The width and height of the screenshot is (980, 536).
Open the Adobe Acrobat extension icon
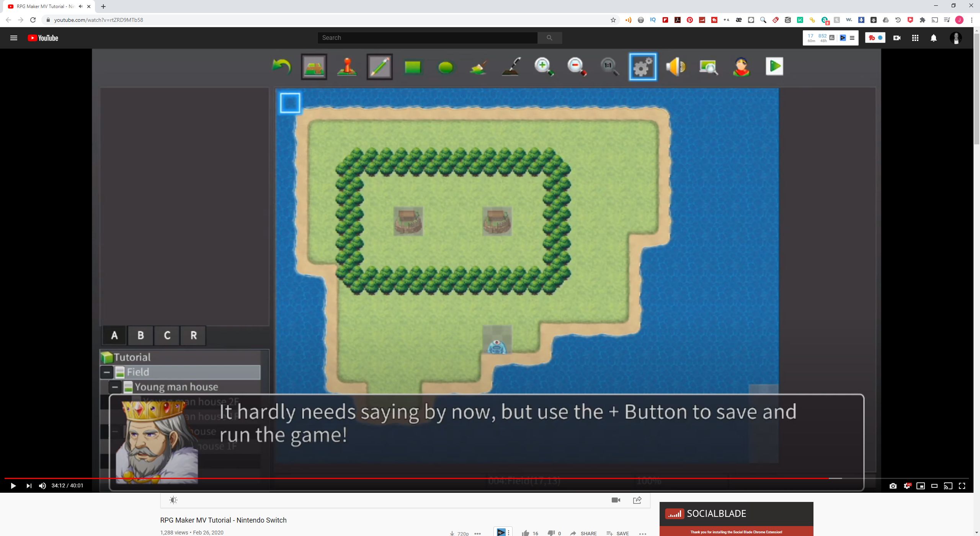pos(678,20)
